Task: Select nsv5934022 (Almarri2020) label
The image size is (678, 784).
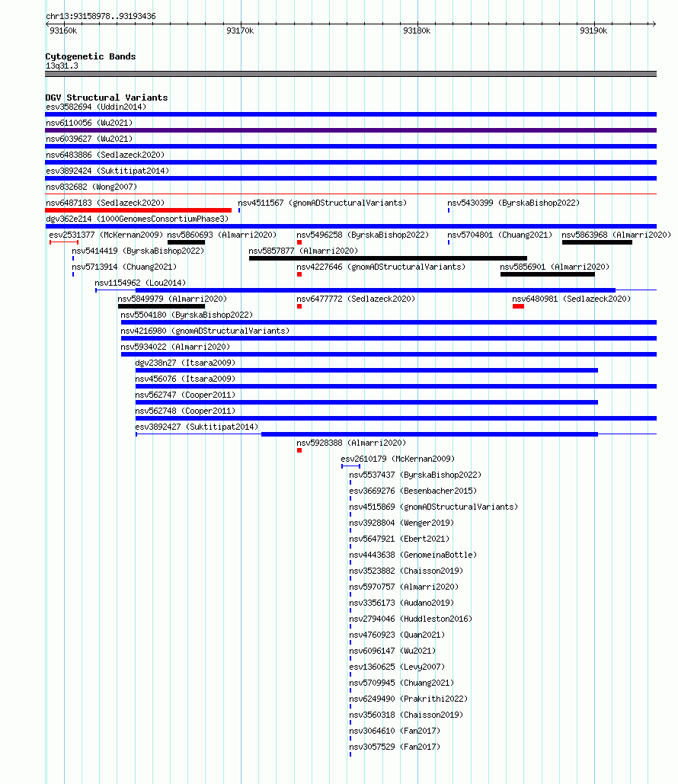Action: point(175,347)
